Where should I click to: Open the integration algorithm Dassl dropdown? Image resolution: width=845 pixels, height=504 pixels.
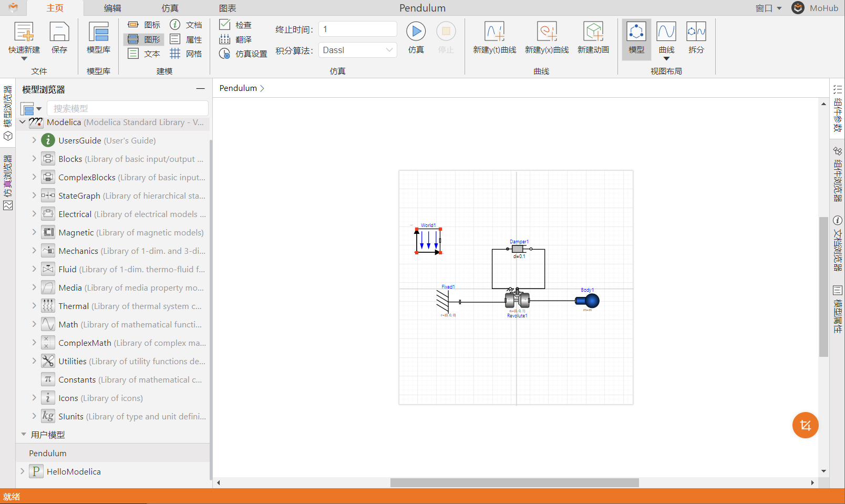pos(357,50)
